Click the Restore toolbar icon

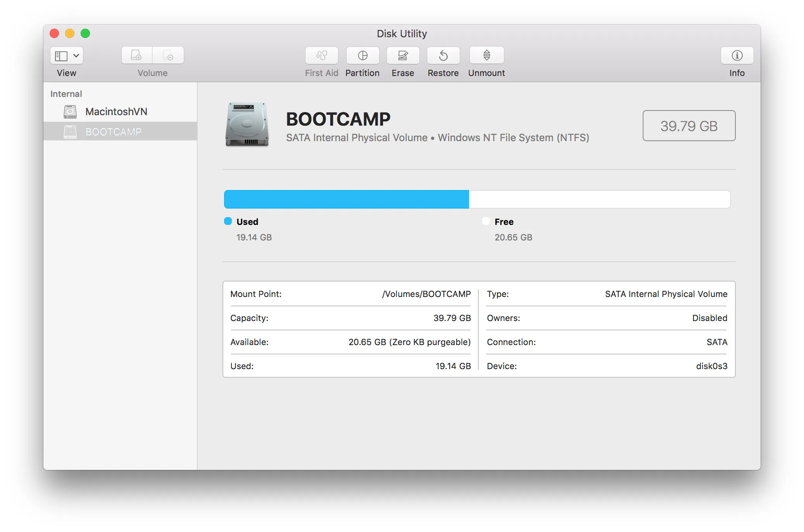tap(443, 55)
